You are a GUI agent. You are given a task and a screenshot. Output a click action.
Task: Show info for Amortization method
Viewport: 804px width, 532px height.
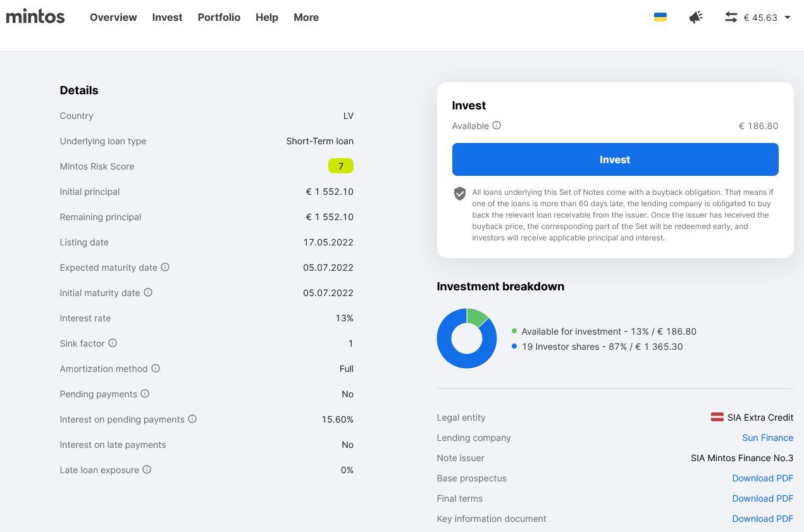[x=156, y=368]
